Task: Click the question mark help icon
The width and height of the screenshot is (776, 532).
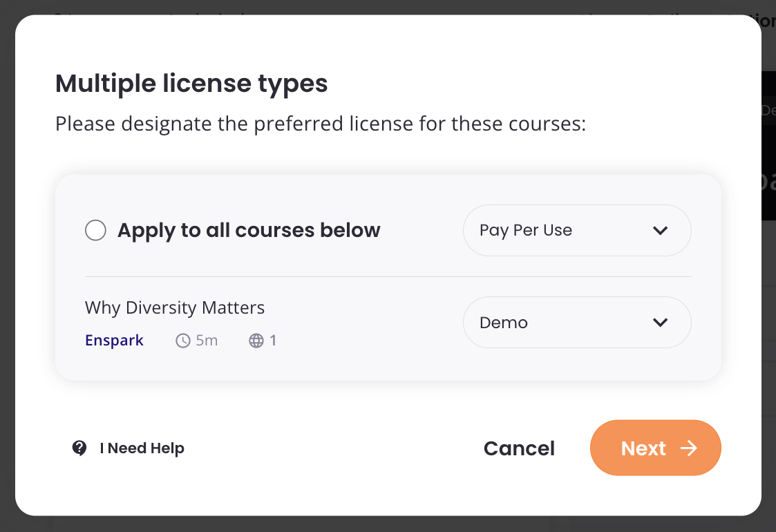Action: pyautogui.click(x=79, y=448)
